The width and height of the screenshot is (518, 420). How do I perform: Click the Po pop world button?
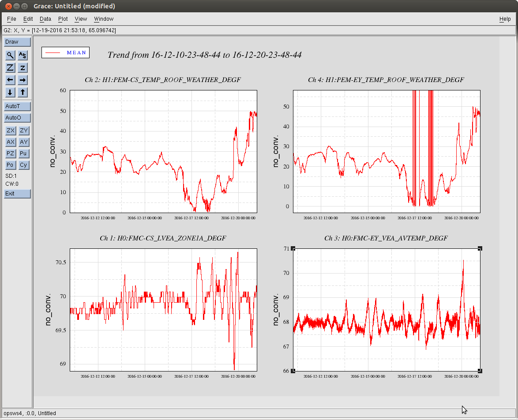(x=11, y=165)
